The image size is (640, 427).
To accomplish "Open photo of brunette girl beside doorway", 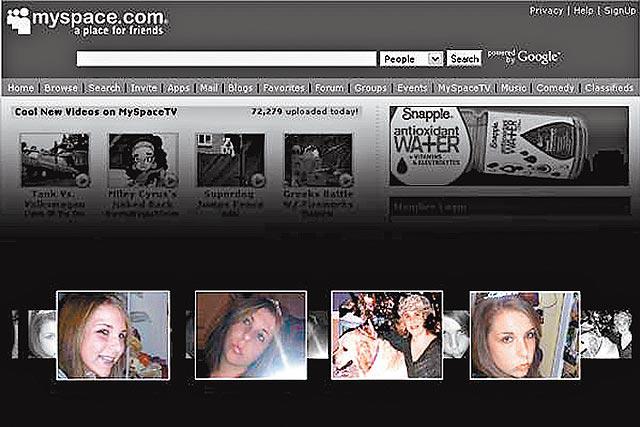I will coord(525,335).
